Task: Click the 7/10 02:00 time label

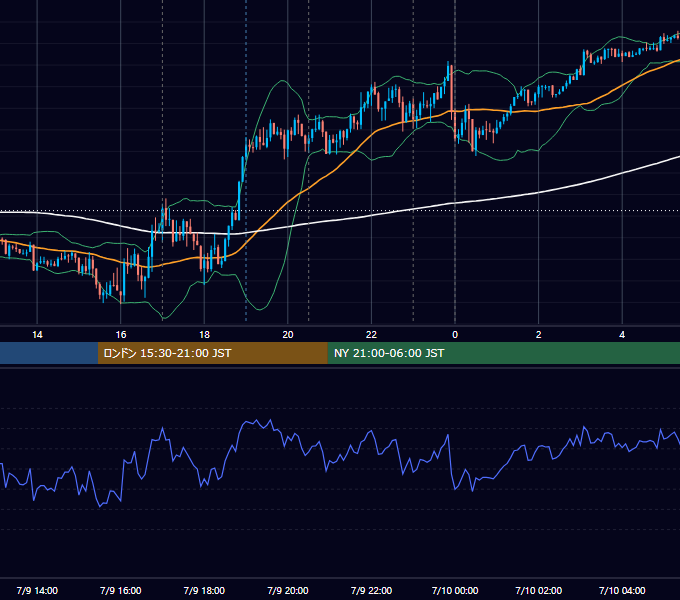Action: (x=539, y=590)
